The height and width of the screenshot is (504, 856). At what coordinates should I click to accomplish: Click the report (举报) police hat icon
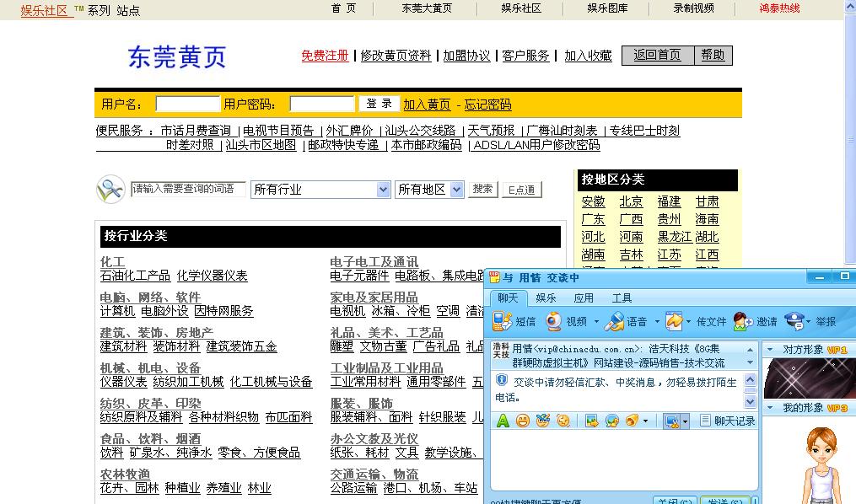794,321
